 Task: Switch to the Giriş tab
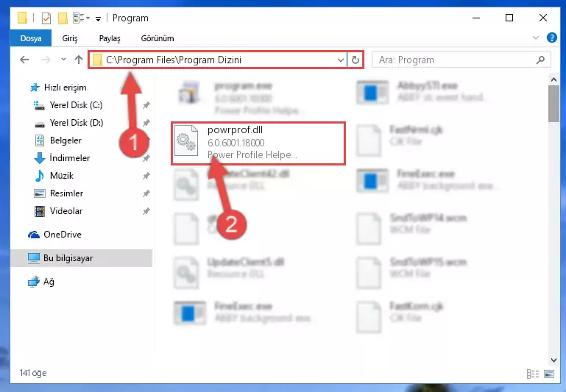point(70,38)
